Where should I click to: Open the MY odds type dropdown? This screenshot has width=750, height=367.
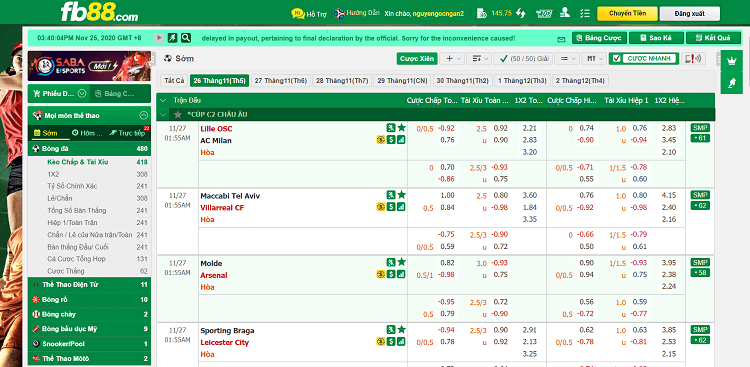(594, 58)
